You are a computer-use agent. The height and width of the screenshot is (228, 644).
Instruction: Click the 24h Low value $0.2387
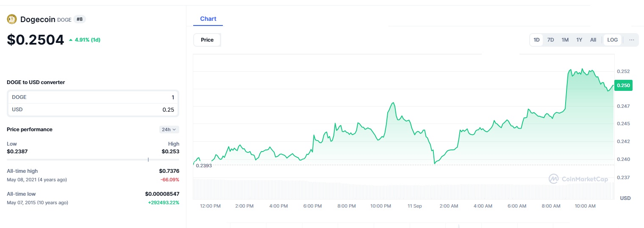click(17, 151)
